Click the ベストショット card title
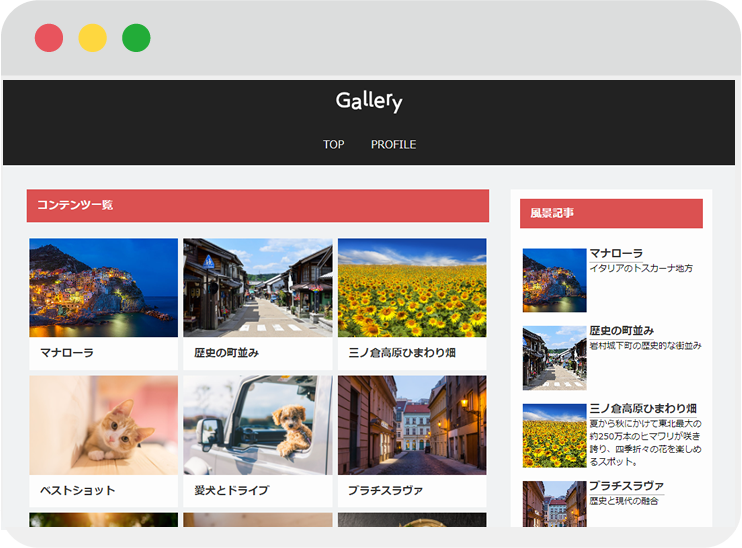 [x=77, y=490]
